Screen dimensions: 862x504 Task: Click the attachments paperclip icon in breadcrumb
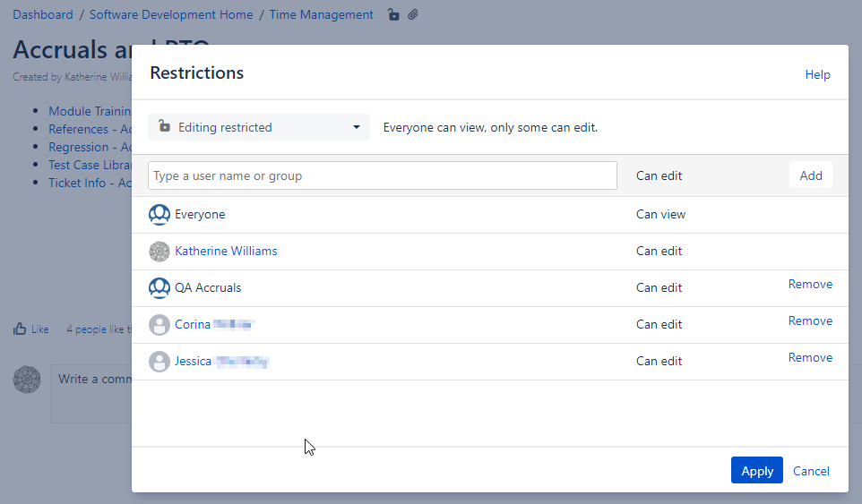[x=413, y=14]
